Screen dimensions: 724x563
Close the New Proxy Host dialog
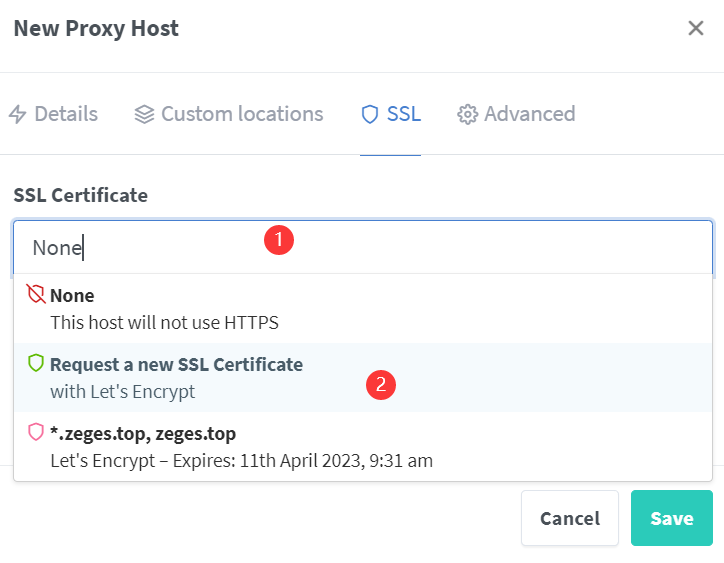pos(696,28)
